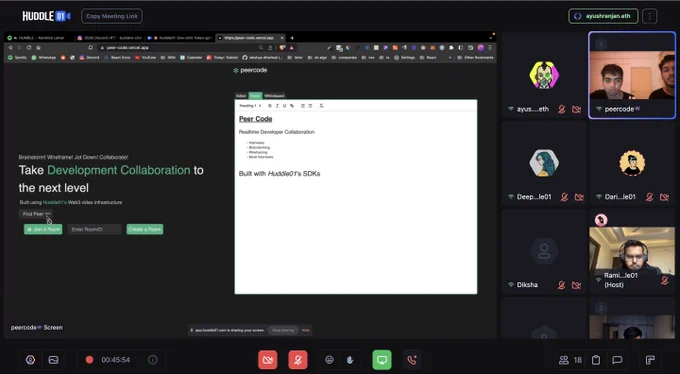Open the three-dot menu in header
Screen dimensions: 680x374
650,16
